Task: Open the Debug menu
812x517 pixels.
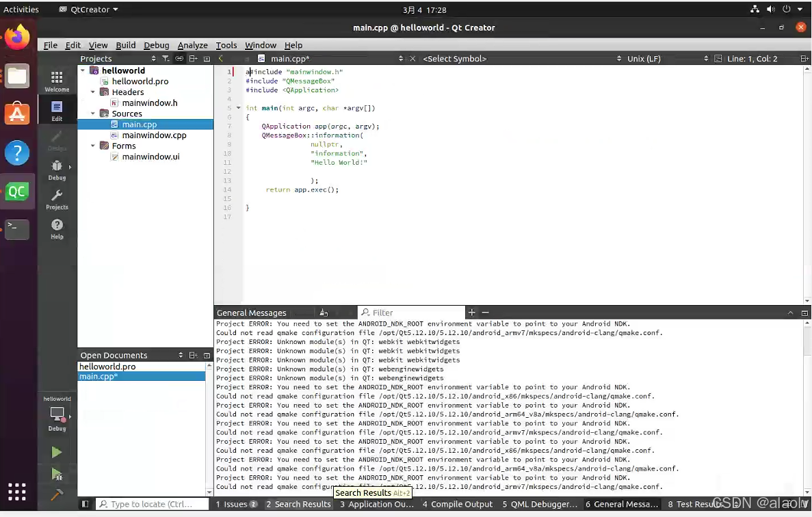Action: 157,45
